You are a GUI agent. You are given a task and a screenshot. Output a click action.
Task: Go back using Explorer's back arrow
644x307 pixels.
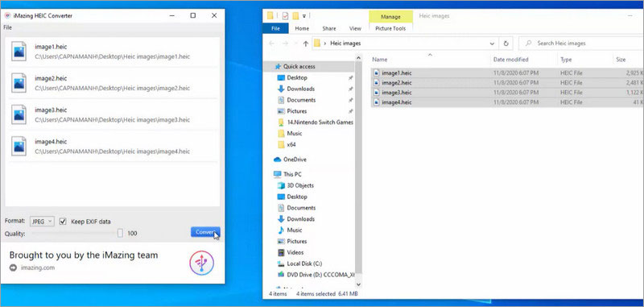(x=271, y=44)
